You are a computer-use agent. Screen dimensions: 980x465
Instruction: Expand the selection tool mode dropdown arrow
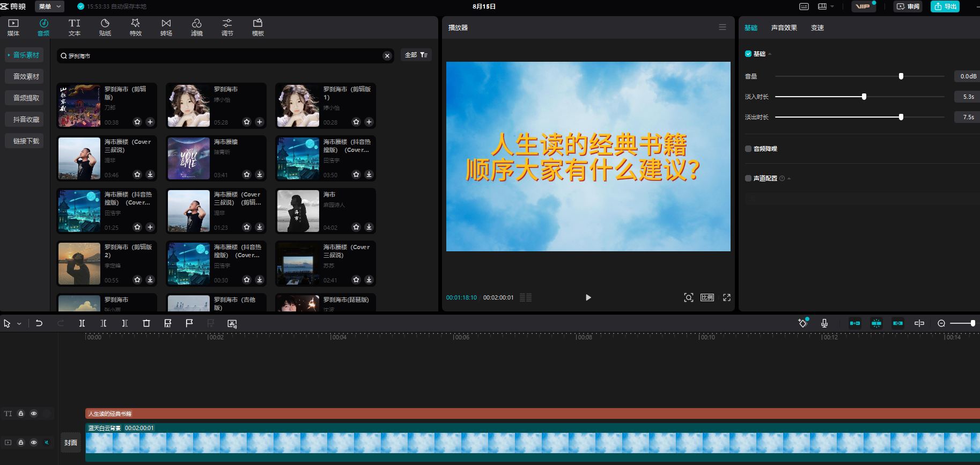pos(19,324)
